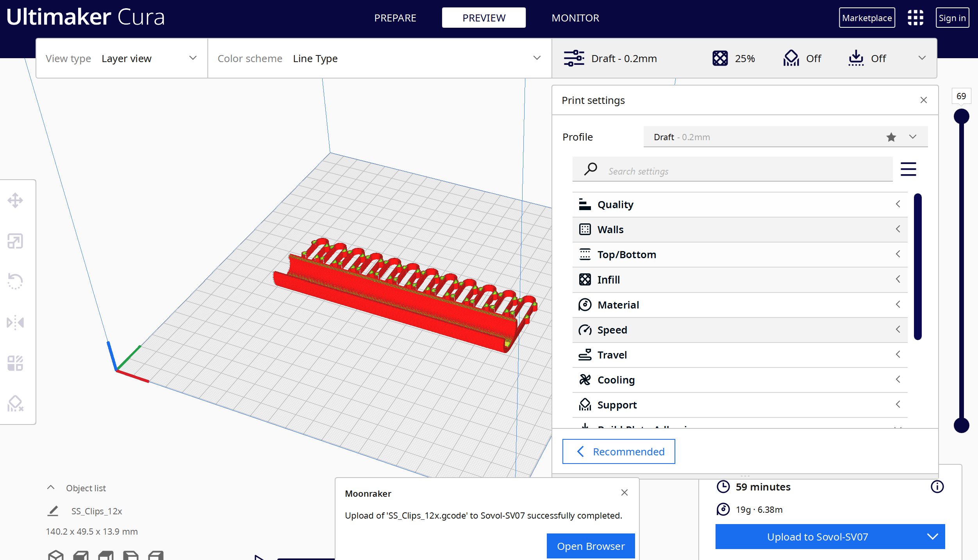Click Upload to Sovol-SV07 button
The image size is (978, 560).
point(817,537)
